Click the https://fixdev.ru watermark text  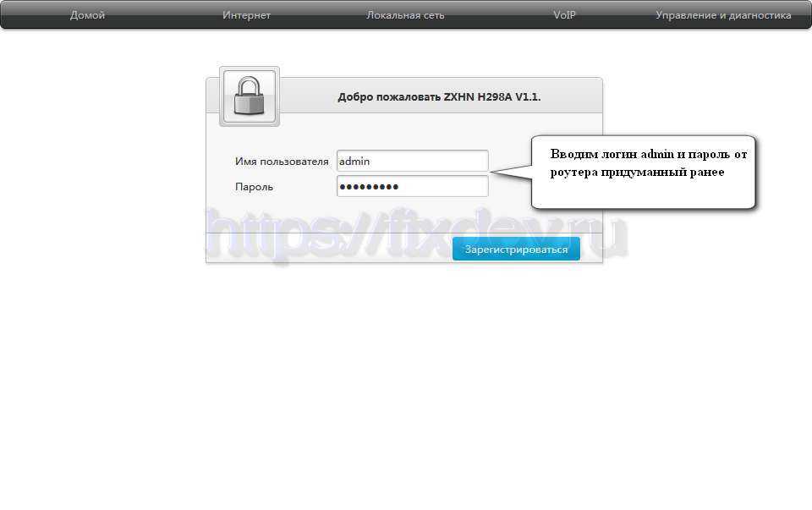(418, 234)
